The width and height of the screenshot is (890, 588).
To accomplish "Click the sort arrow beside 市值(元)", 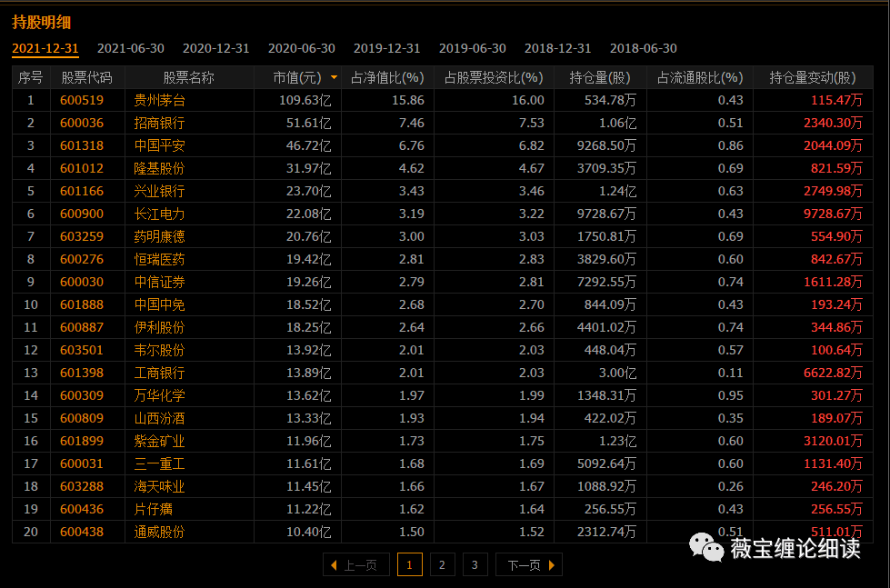I will click(335, 77).
